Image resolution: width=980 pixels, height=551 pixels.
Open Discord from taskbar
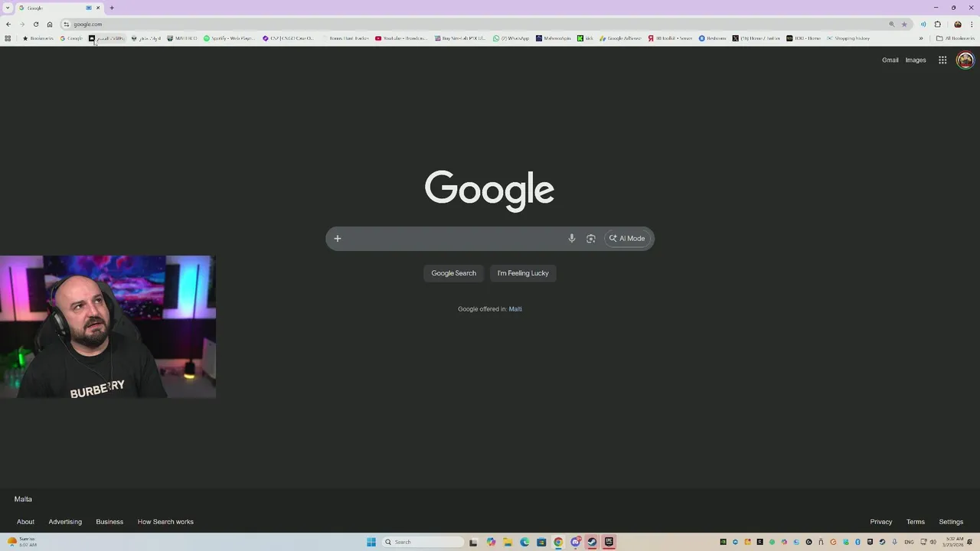point(575,542)
